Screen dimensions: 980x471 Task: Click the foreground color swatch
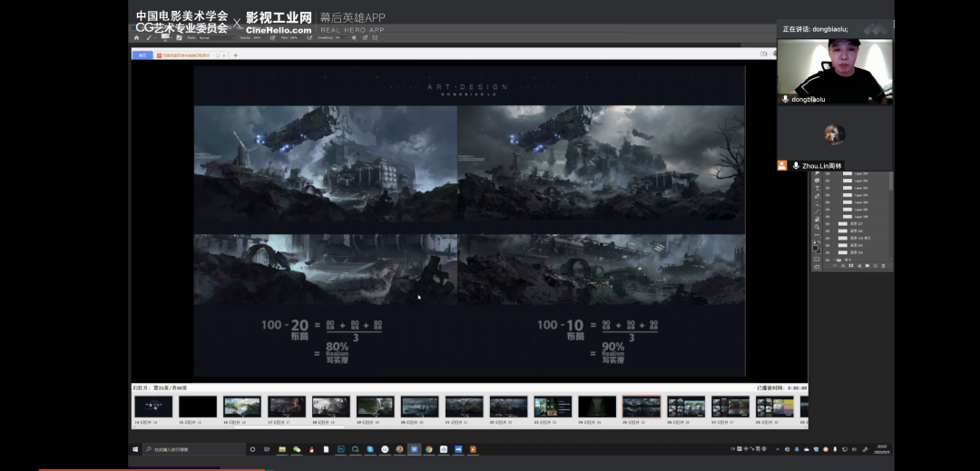(x=815, y=248)
